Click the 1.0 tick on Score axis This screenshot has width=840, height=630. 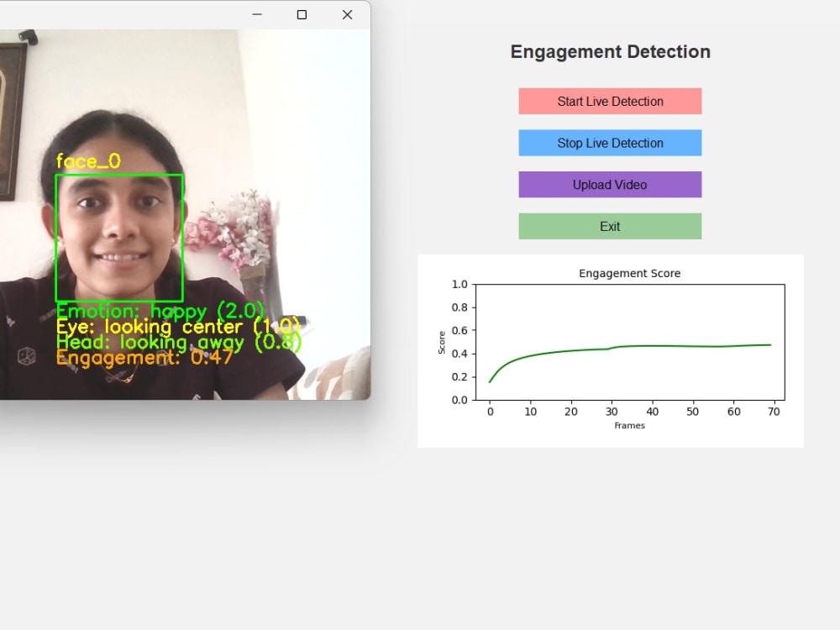pos(459,285)
